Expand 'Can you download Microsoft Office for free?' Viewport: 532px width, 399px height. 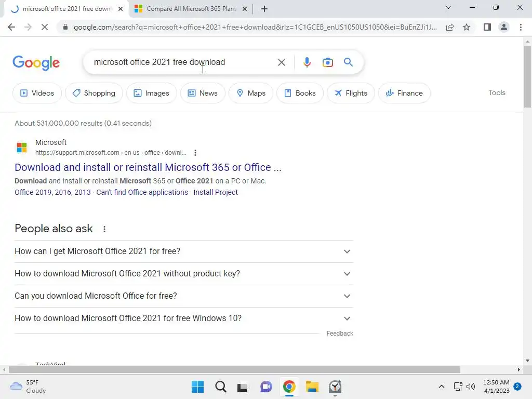[x=184, y=296]
